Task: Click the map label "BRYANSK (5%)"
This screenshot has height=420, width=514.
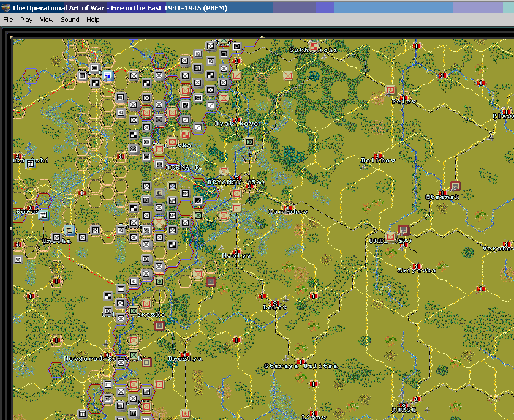Action: click(x=236, y=182)
